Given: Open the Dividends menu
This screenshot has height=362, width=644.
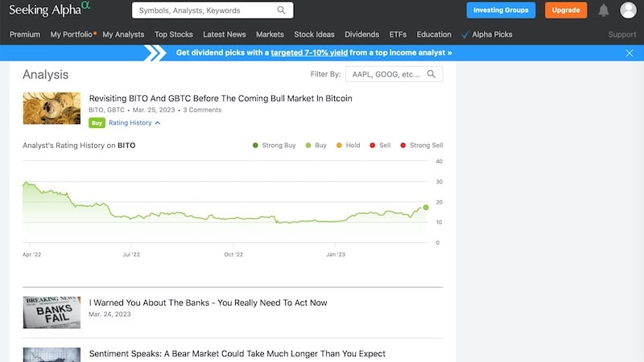Looking at the screenshot, I should pos(361,35).
